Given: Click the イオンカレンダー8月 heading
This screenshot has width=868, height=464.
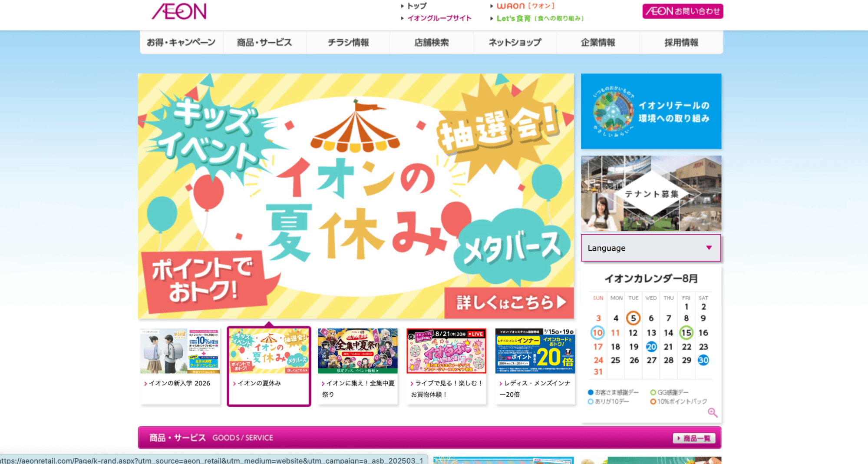Looking at the screenshot, I should click(651, 278).
